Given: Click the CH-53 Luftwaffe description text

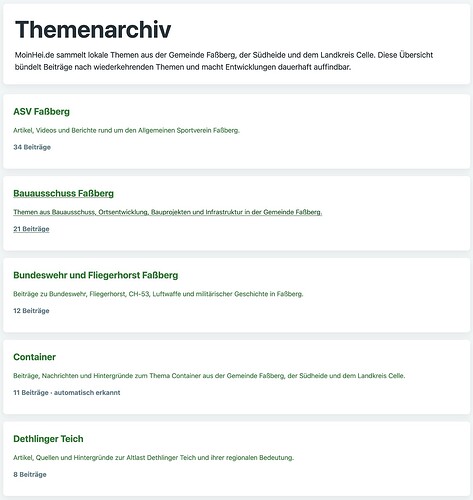Looking at the screenshot, I should [x=158, y=294].
